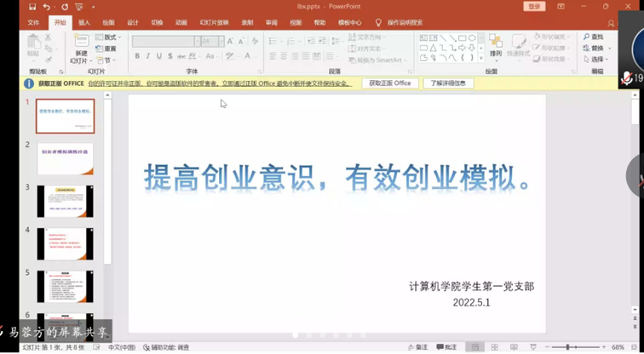Image resolution: width=644 pixels, height=354 pixels.
Task: Click the Save icon in quick access toolbar
Action: click(32, 7)
